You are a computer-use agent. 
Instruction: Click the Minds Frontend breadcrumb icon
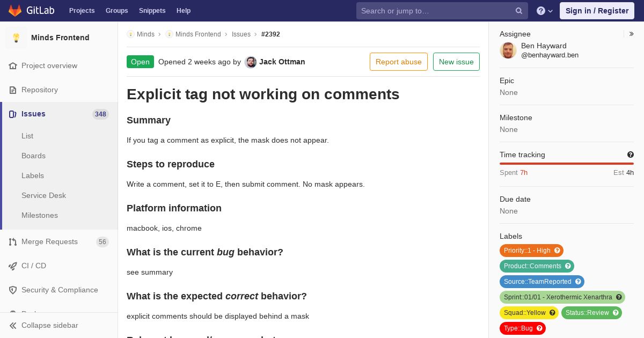coord(169,34)
